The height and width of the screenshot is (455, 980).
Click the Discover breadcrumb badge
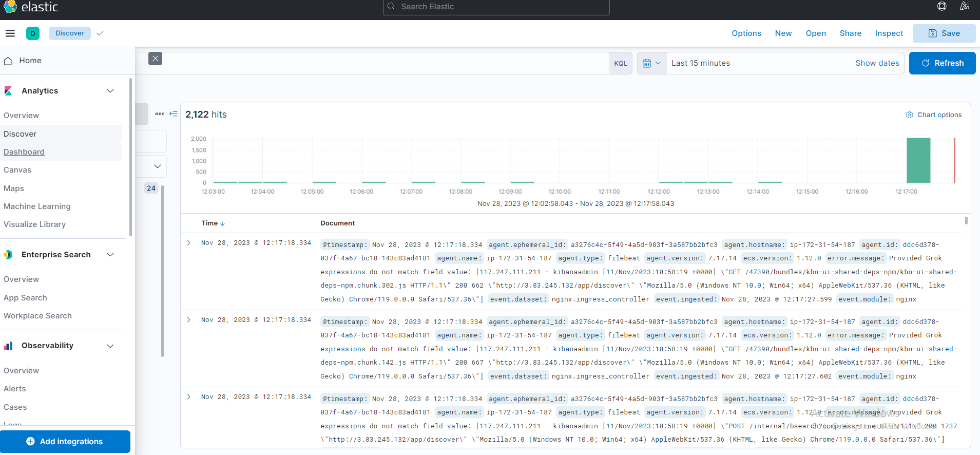[70, 33]
